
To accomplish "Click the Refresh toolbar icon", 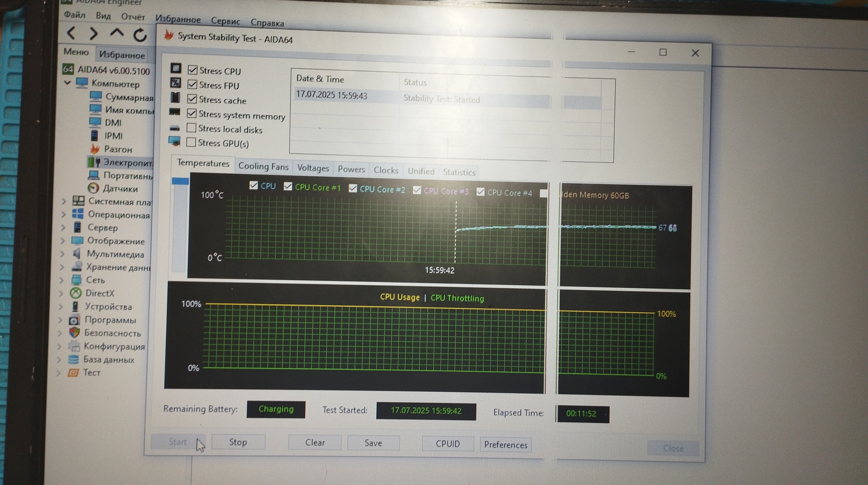I will point(140,35).
